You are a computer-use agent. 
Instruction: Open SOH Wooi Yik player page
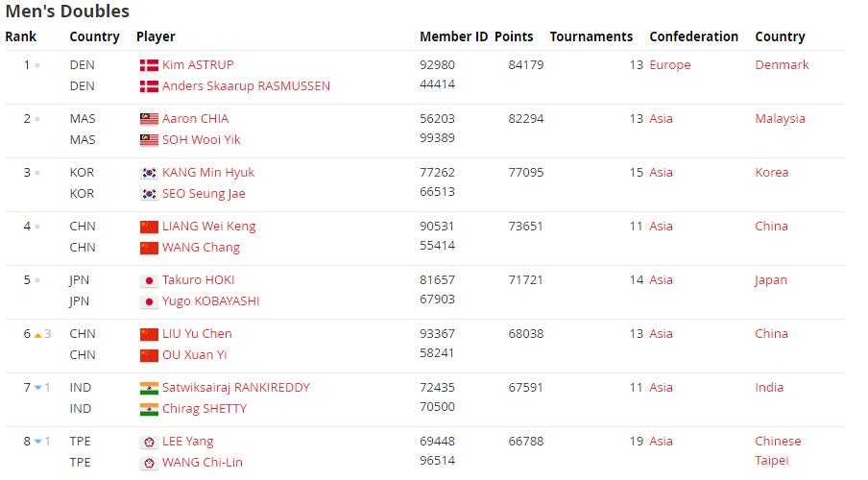click(x=201, y=139)
